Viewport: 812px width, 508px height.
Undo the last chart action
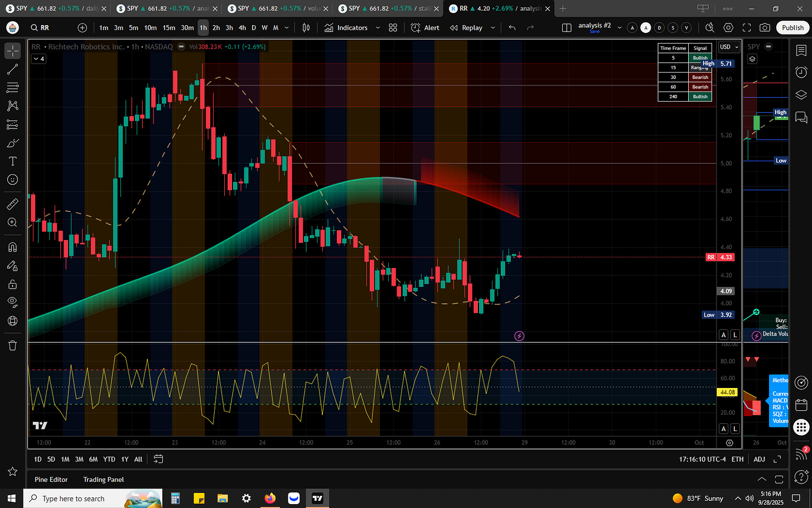click(512, 27)
